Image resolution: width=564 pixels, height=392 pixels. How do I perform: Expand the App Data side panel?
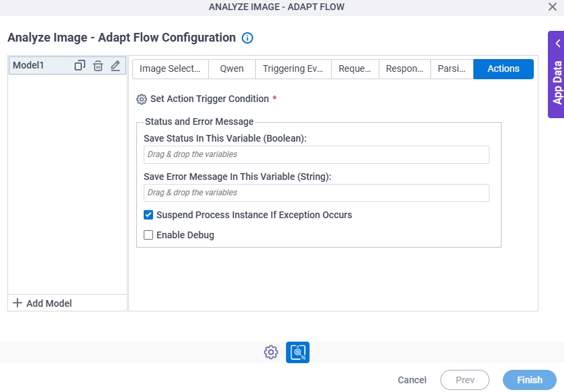tap(557, 44)
